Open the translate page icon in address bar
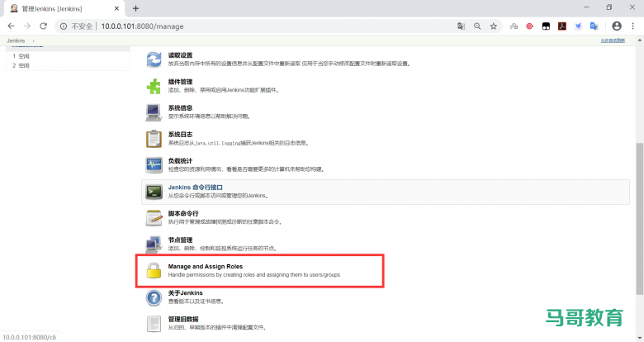644x342 pixels. coord(461,26)
